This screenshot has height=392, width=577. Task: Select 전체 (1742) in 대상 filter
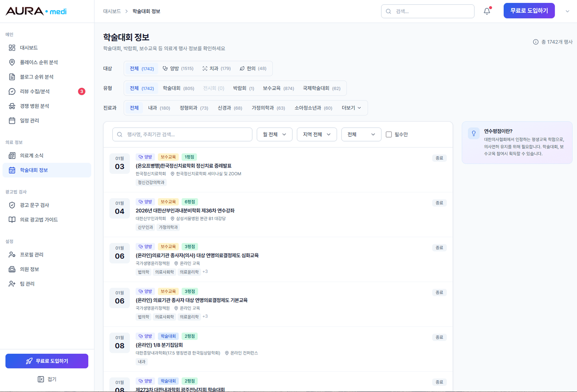point(142,68)
